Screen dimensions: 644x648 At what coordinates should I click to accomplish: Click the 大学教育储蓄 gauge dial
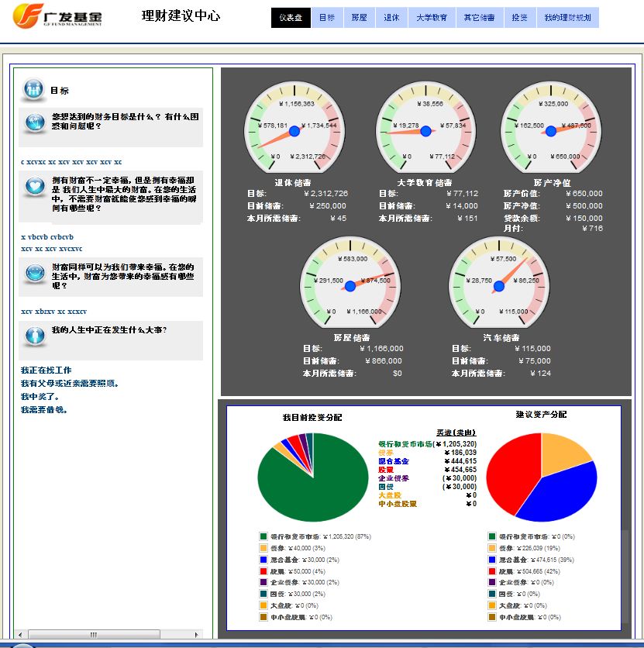click(x=423, y=128)
